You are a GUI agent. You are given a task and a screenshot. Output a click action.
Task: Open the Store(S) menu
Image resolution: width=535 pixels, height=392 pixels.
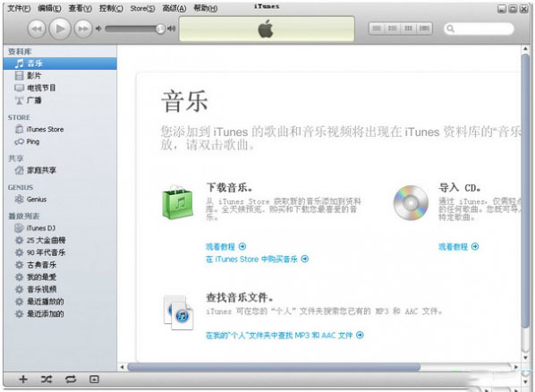tap(142, 8)
